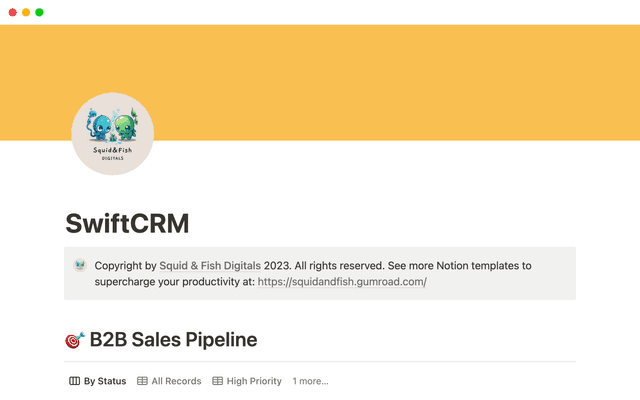Click the B2B Sales Pipeline heading text
The image size is (640, 400).
[173, 340]
